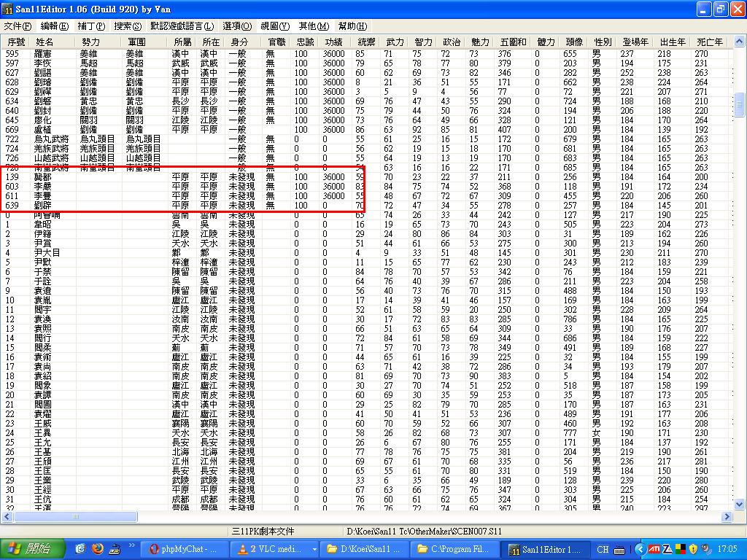Open the 默認遊戲語言(L) menu
Screen dimensions: 747x560
tap(182, 26)
